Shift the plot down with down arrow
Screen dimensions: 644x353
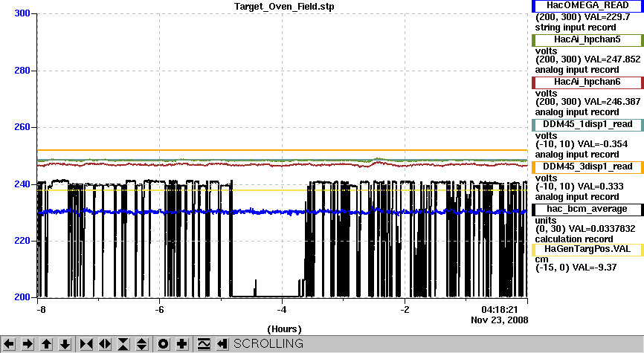point(65,344)
